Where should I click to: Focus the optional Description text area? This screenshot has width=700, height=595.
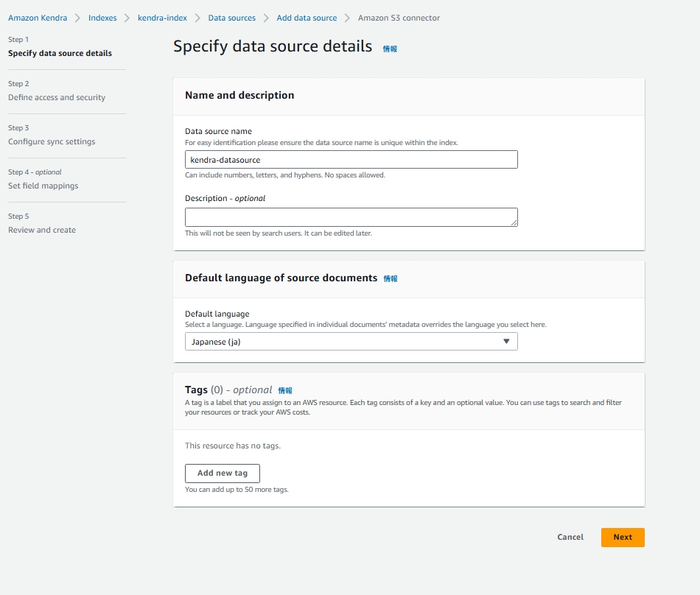[x=351, y=217]
